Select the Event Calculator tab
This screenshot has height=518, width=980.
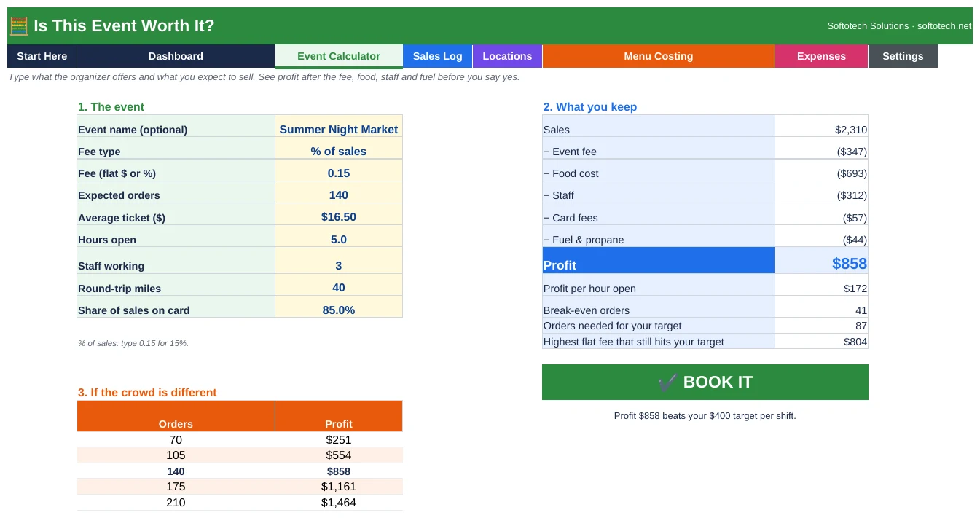click(339, 56)
